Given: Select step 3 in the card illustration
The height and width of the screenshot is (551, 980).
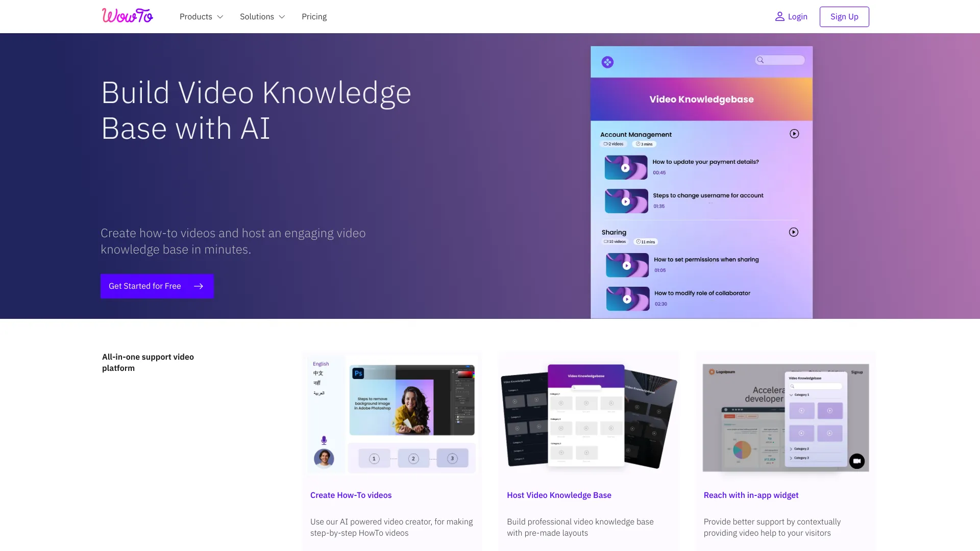Looking at the screenshot, I should click(x=452, y=459).
